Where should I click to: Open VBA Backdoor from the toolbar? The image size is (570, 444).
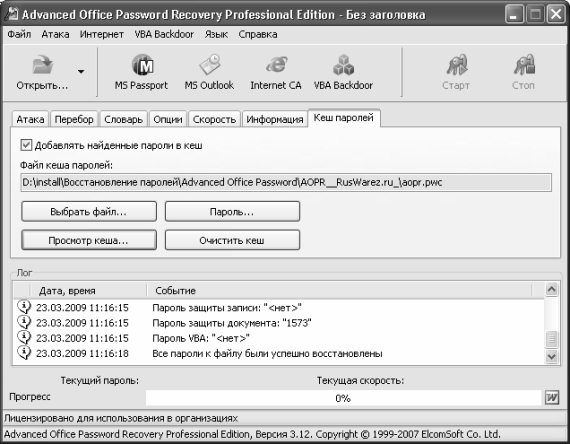pos(343,72)
